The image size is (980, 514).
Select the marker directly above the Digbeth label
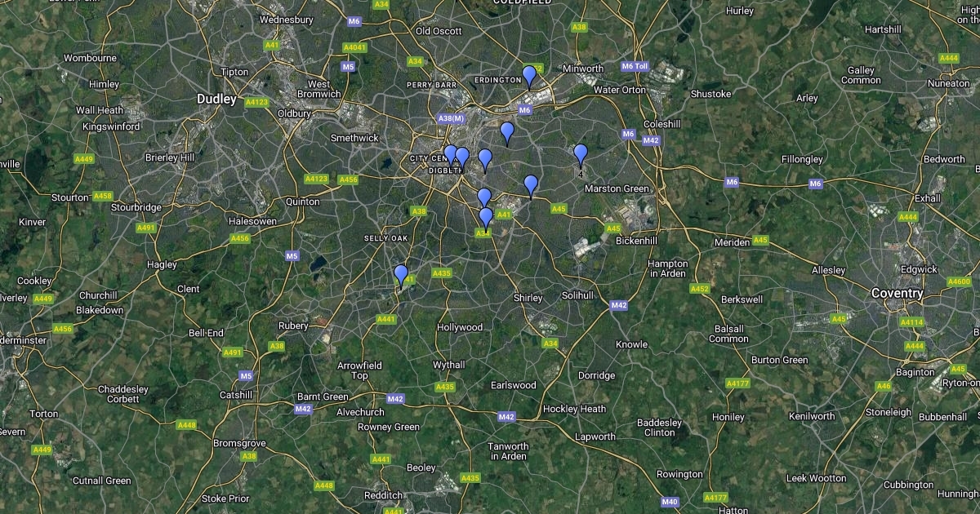click(462, 158)
